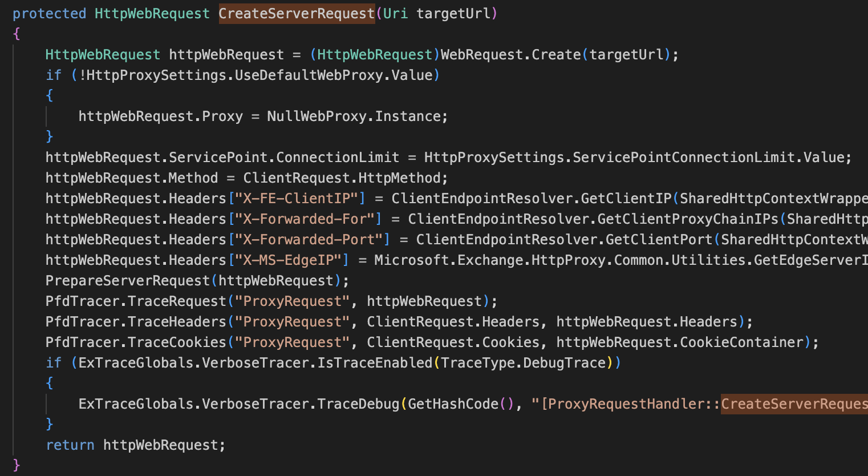Screen dimensions: 868x476
Task: Place cursor on the protected keyword
Action: (x=49, y=14)
